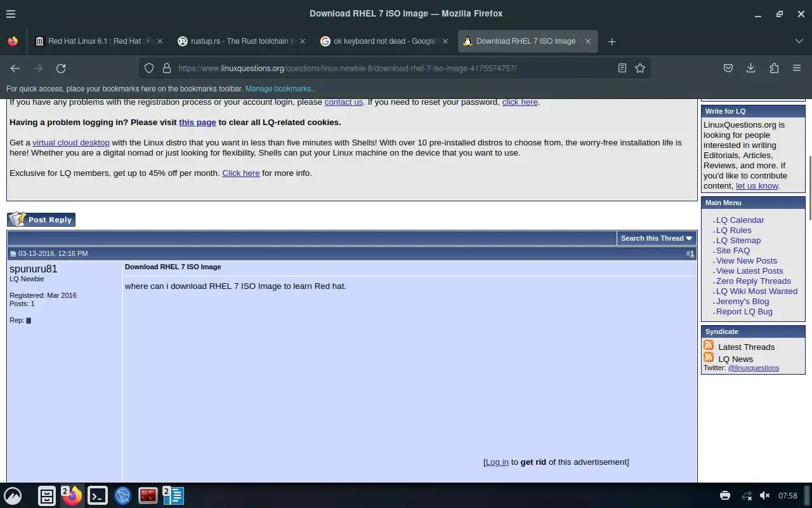The height and width of the screenshot is (508, 812).
Task: Open the text editor taskbar icon
Action: (x=174, y=495)
